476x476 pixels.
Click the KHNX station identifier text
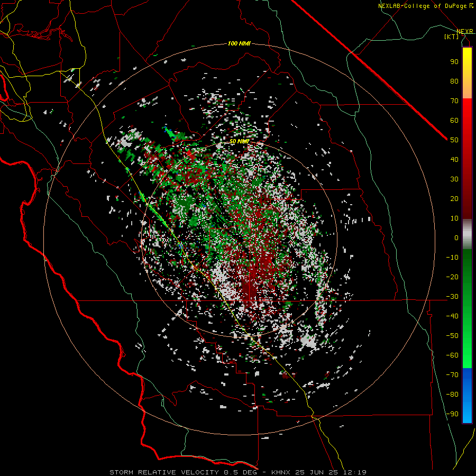click(281, 472)
